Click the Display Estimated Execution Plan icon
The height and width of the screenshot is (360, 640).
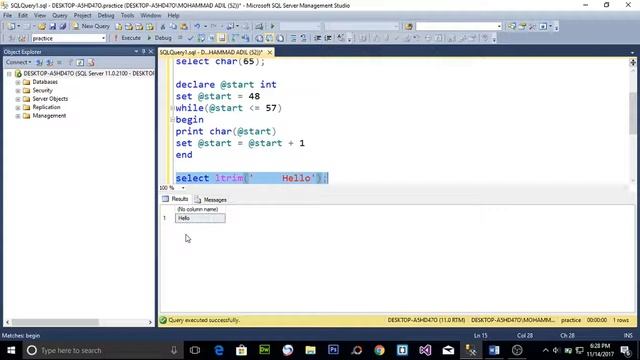tap(201, 38)
